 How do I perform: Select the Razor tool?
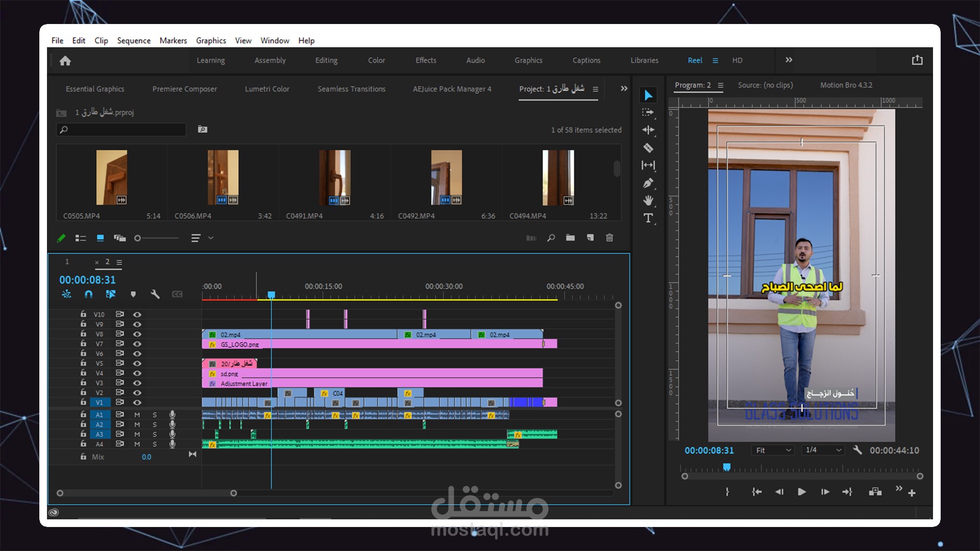tap(648, 148)
